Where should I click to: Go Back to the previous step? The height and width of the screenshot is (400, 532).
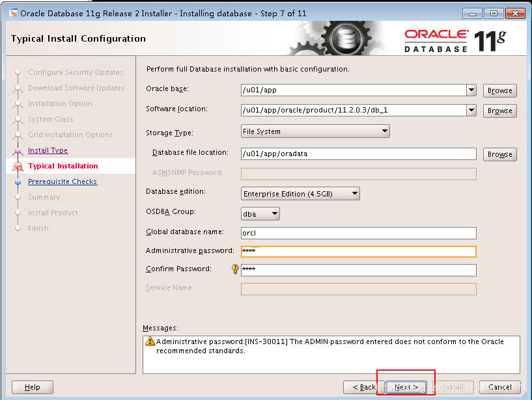(363, 387)
